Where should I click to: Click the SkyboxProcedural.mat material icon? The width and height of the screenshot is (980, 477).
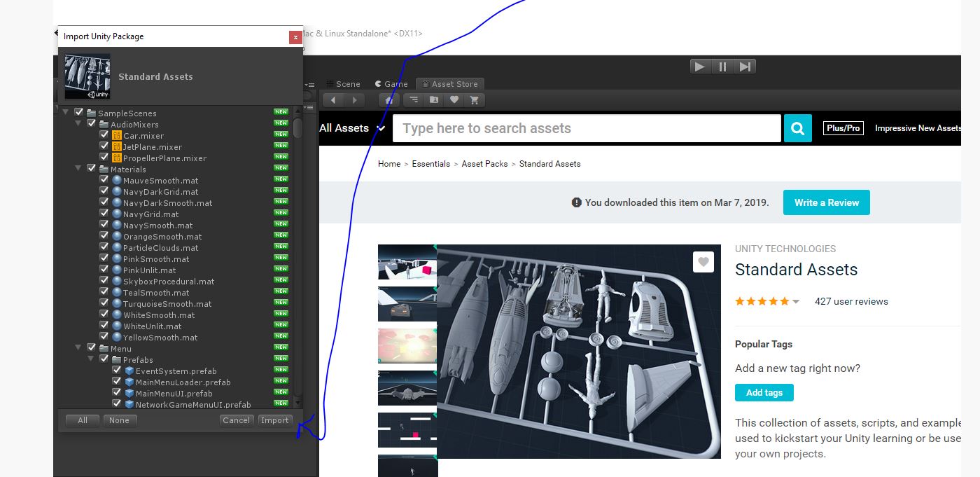(x=117, y=282)
